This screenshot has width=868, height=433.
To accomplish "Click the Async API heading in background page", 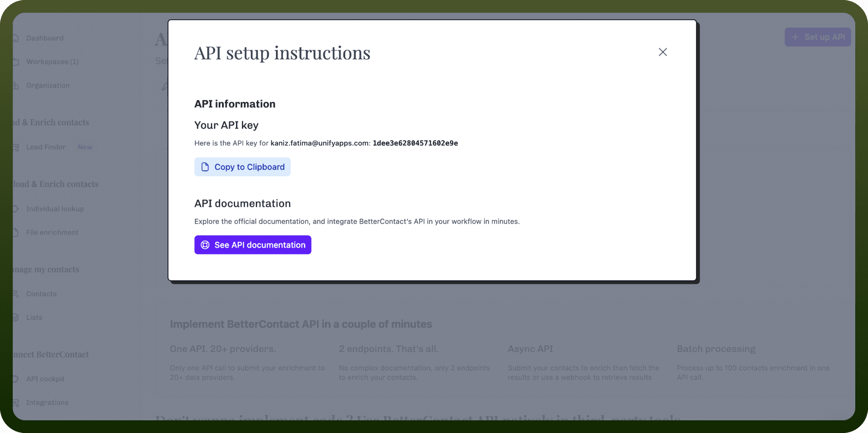I will 530,349.
